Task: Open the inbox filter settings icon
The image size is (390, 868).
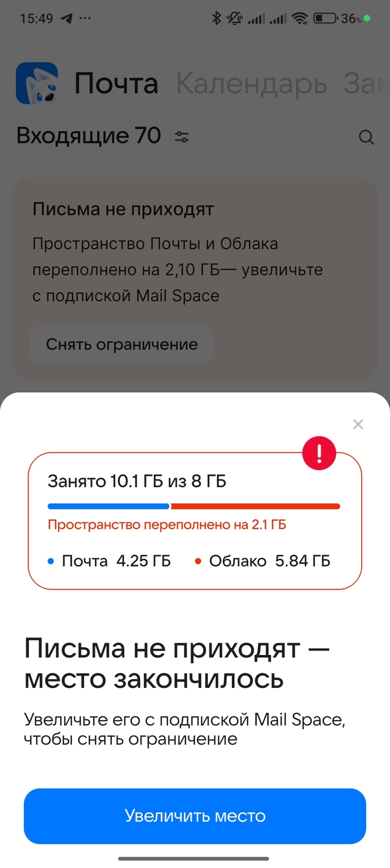Action: (182, 136)
